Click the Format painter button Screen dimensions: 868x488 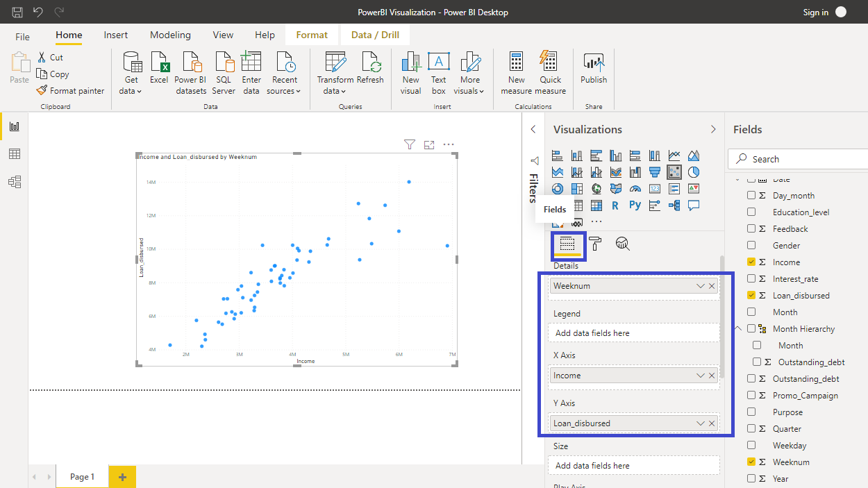[71, 91]
